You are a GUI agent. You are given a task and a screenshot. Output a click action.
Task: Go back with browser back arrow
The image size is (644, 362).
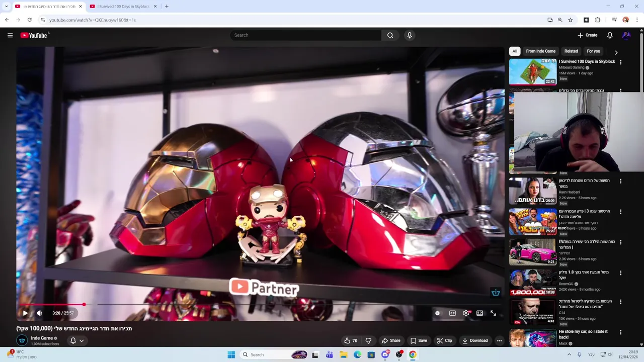pyautogui.click(x=7, y=20)
